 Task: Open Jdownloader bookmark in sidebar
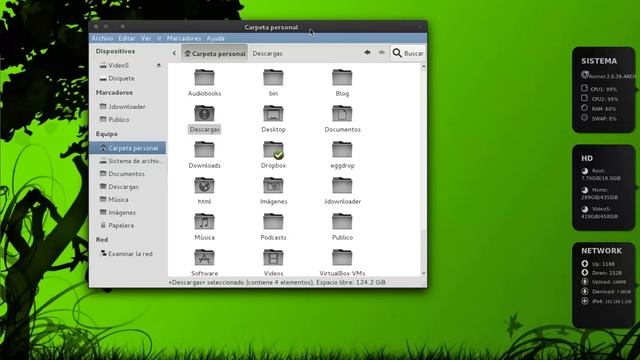127,107
